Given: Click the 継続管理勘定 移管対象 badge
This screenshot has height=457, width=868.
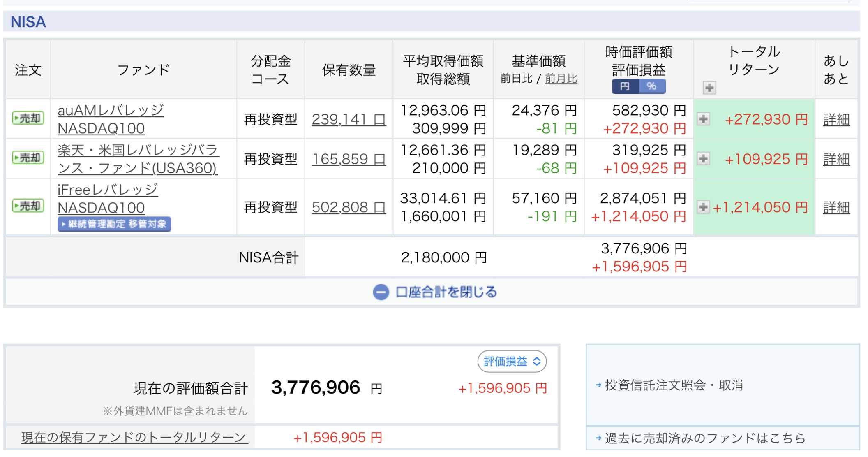Looking at the screenshot, I should tap(114, 224).
